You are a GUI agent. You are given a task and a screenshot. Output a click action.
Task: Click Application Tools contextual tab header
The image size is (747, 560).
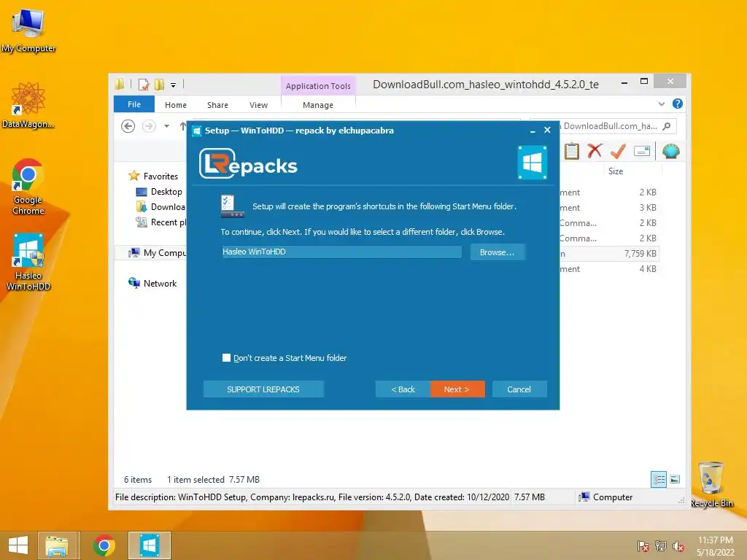pos(318,86)
